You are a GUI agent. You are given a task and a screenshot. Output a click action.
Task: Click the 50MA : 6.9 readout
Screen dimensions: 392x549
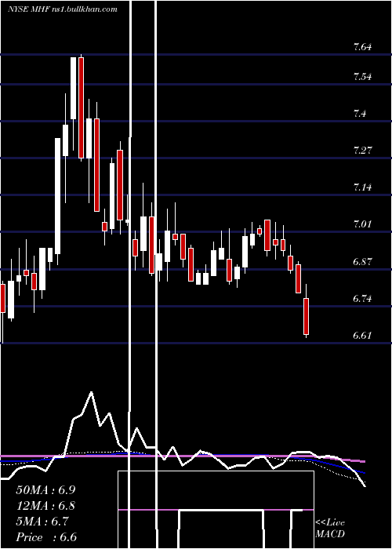point(45,490)
